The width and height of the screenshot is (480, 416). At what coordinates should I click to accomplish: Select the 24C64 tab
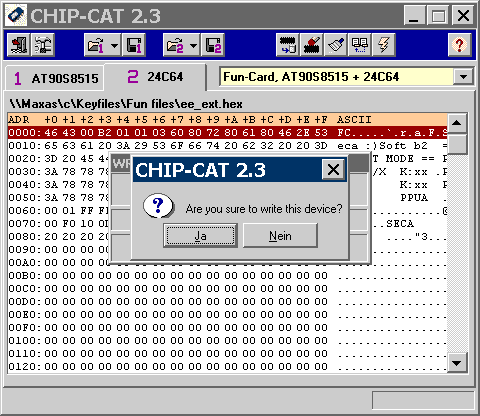[155, 77]
